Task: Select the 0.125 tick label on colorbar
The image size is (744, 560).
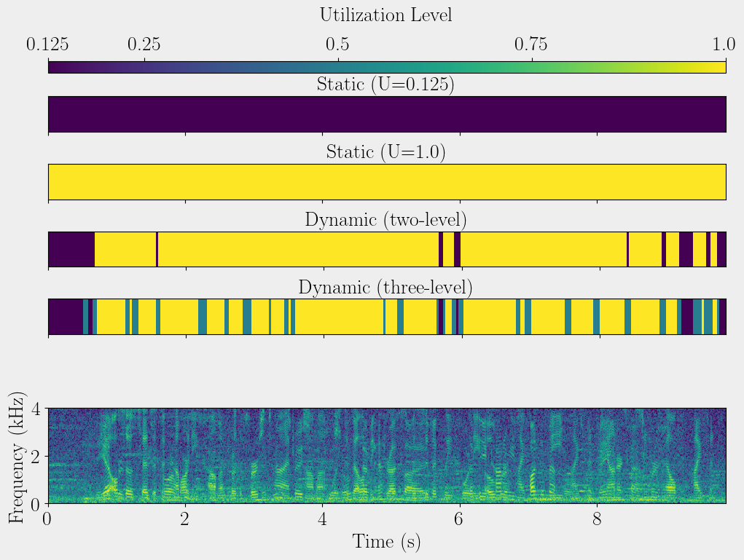Action: pos(48,45)
